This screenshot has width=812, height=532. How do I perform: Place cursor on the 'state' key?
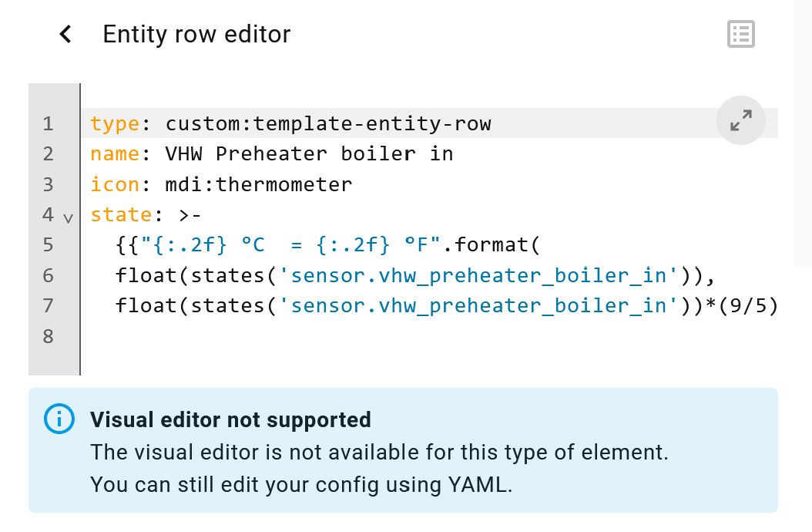click(x=121, y=215)
